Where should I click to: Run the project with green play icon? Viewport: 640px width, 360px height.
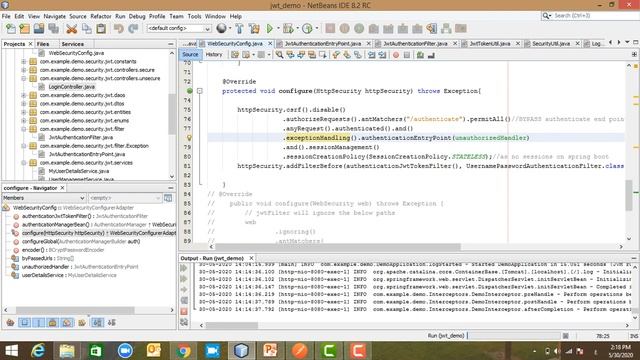(x=269, y=29)
